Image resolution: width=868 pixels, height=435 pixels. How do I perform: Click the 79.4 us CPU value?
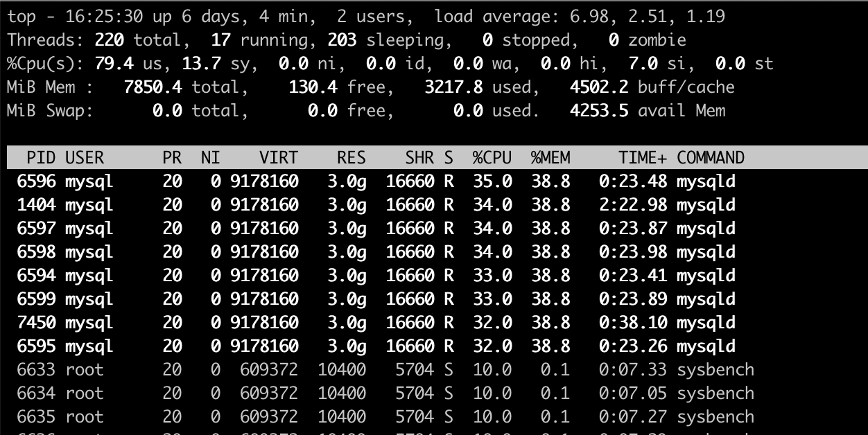tap(114, 64)
